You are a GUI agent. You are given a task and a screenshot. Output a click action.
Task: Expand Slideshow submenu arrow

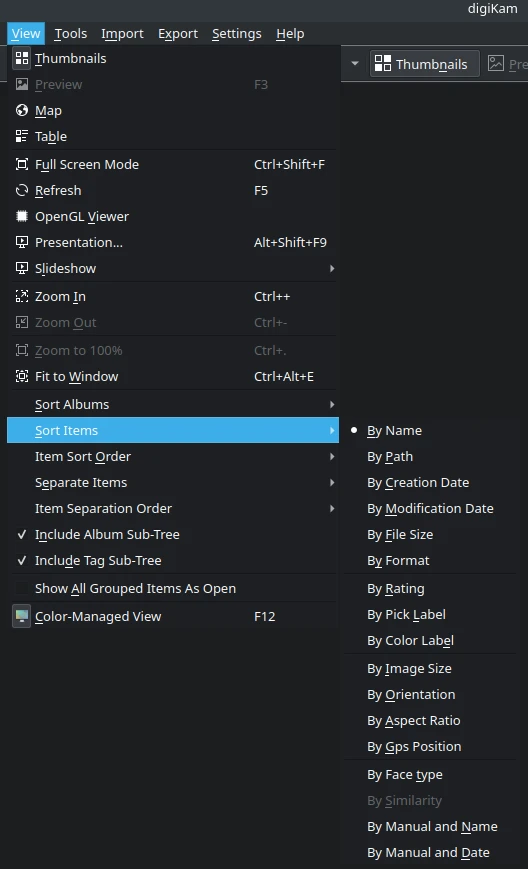click(332, 268)
